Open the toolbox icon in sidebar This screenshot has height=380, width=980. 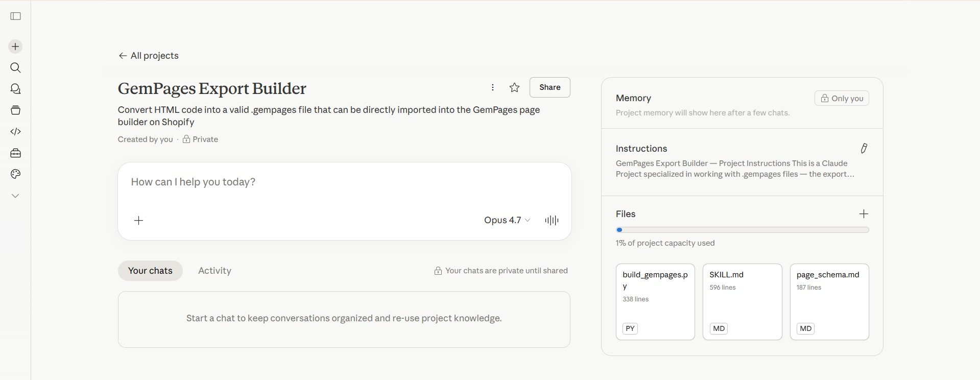(x=16, y=153)
